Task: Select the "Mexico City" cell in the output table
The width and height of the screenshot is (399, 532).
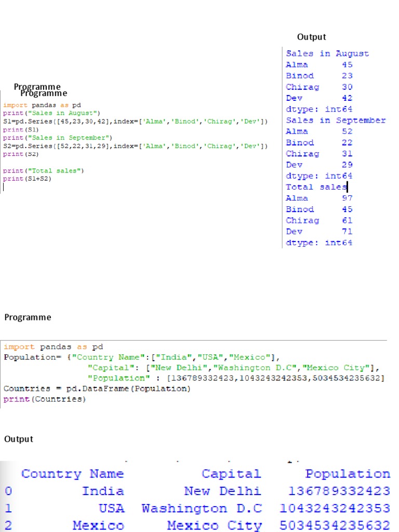Action: pyautogui.click(x=215, y=526)
